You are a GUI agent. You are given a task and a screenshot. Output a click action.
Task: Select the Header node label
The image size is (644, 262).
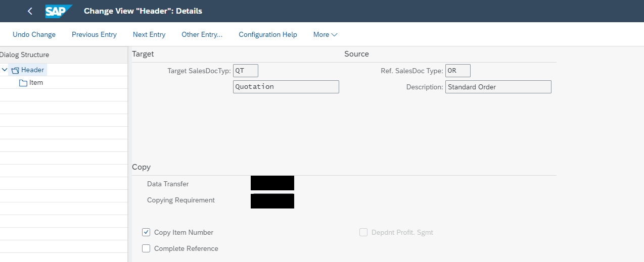coord(33,70)
